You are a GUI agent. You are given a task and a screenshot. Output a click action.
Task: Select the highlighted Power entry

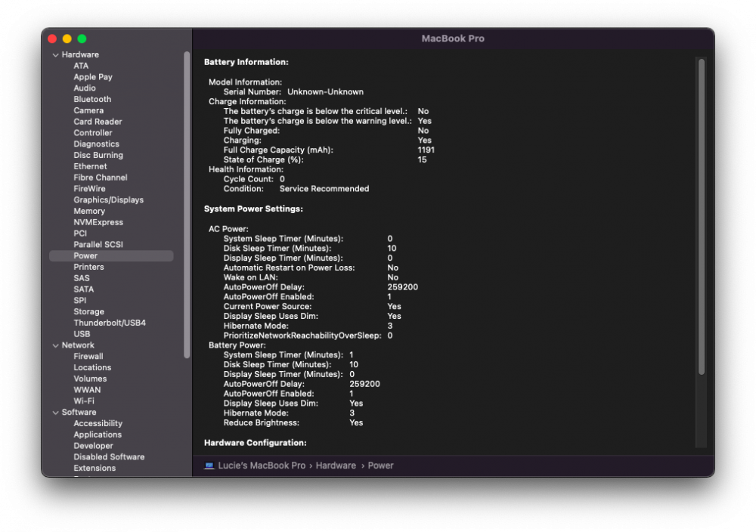111,256
